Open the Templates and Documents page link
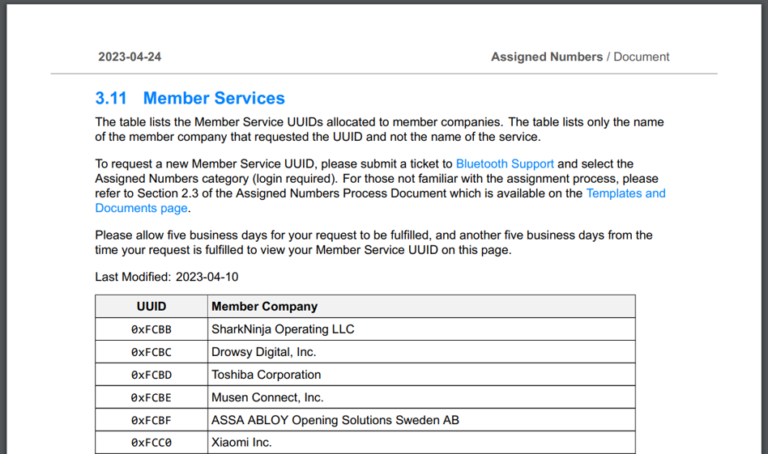This screenshot has width=768, height=454. click(625, 193)
